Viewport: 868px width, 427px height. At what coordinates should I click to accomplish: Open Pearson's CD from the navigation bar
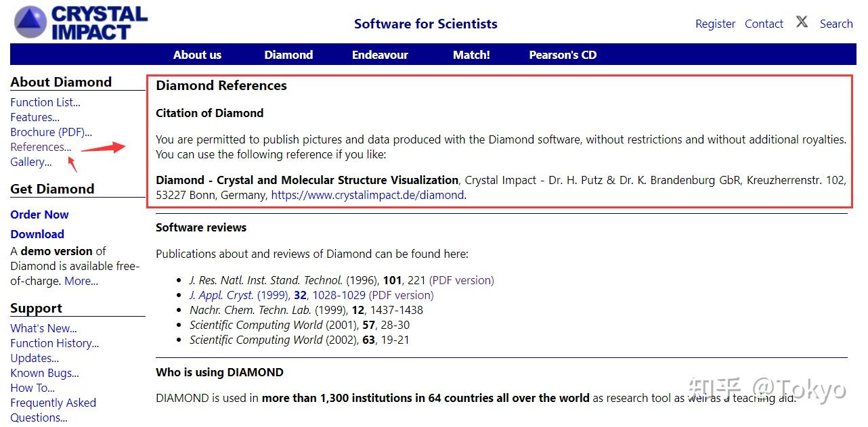[562, 55]
